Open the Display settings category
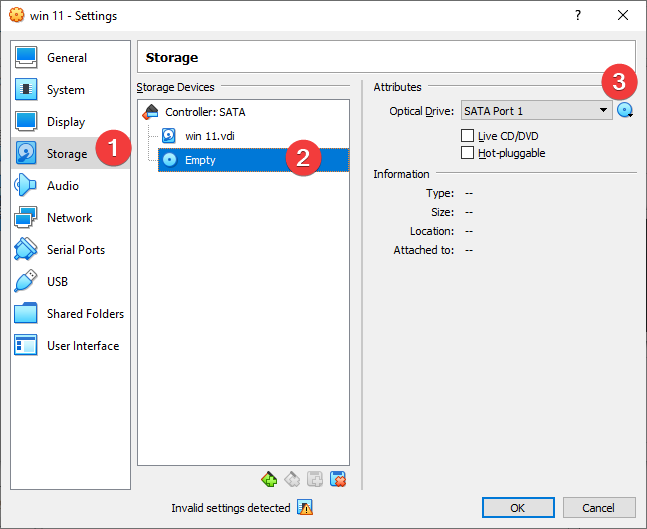The height and width of the screenshot is (529, 647). coord(70,121)
